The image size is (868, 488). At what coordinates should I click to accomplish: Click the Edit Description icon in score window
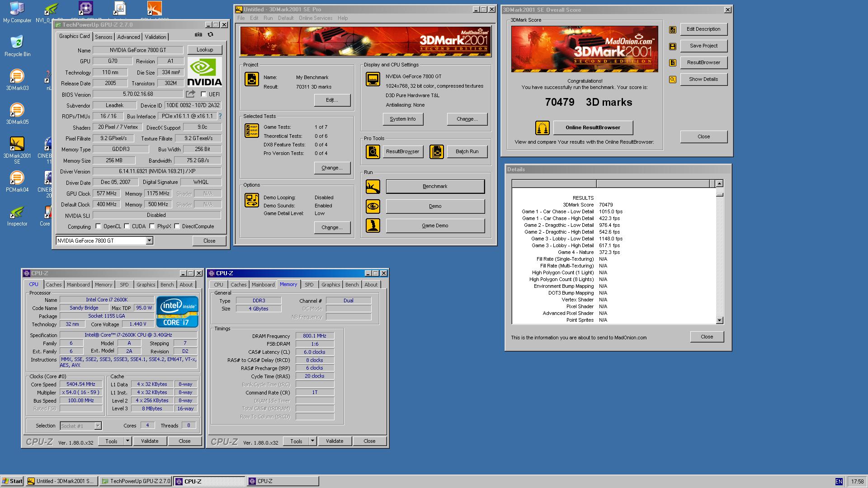tap(673, 30)
